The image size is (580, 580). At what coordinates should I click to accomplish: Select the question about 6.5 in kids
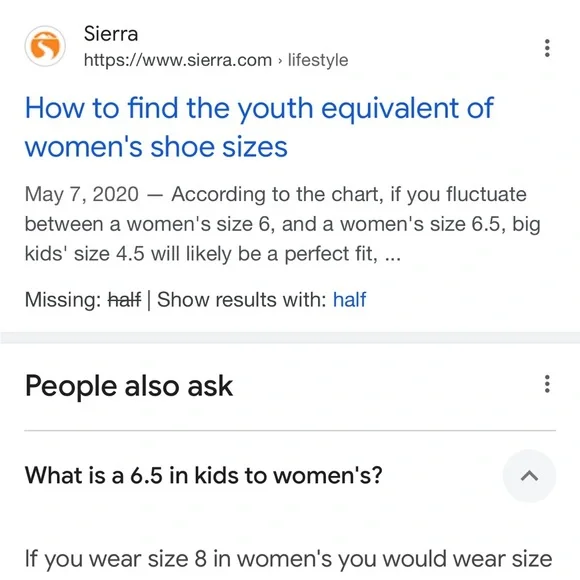[203, 475]
